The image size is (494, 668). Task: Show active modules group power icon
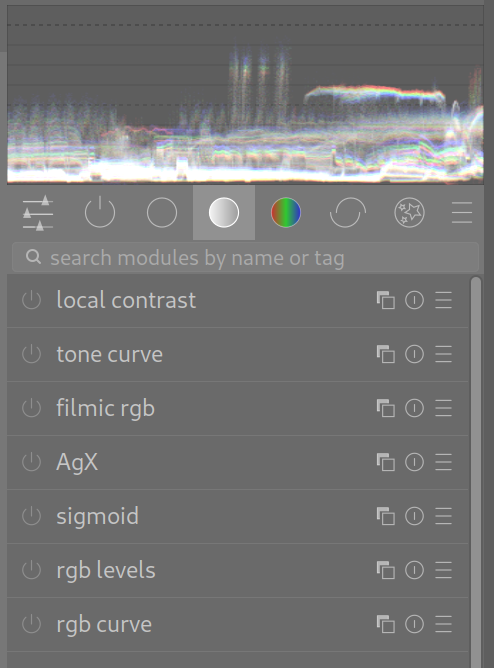(x=100, y=212)
